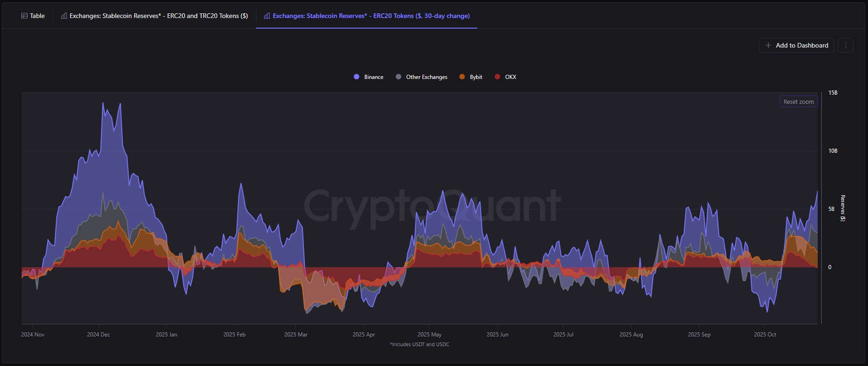Click the CryptoQuant watermark in the chart
The width and height of the screenshot is (868, 366).
point(432,206)
